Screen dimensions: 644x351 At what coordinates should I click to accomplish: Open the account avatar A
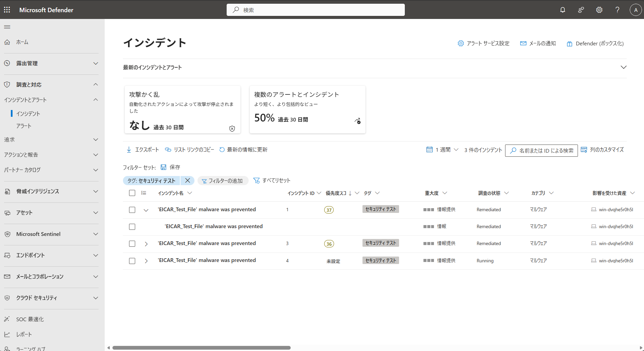(x=636, y=10)
